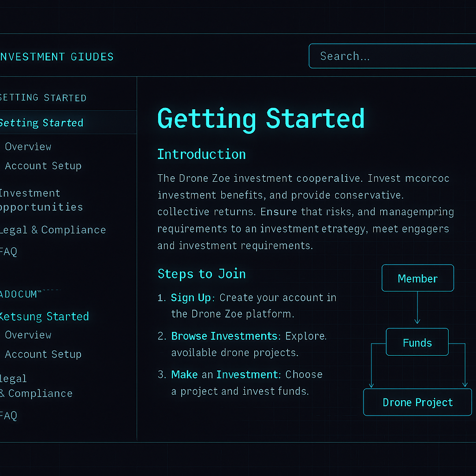Open the bottom FAQ sidebar entry
The height and width of the screenshot is (476, 476).
pyautogui.click(x=8, y=416)
